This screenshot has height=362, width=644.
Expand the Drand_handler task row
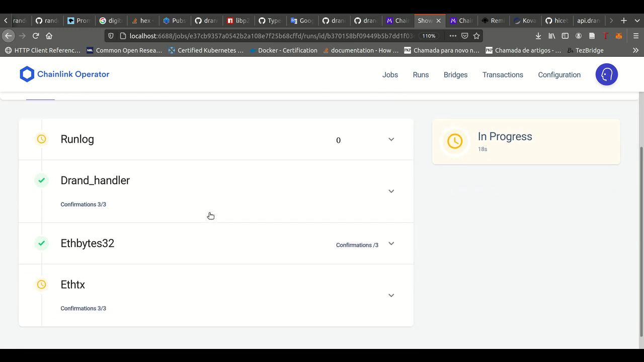391,191
